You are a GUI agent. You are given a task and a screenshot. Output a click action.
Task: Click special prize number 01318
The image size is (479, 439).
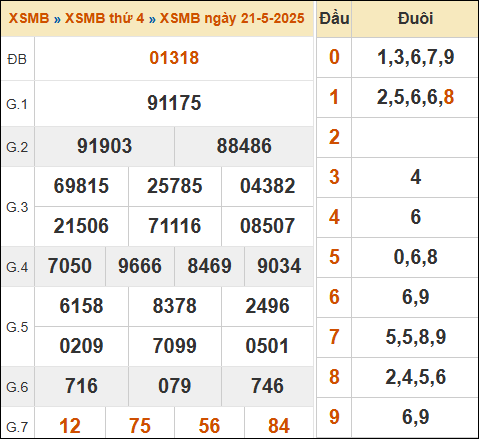(174, 58)
